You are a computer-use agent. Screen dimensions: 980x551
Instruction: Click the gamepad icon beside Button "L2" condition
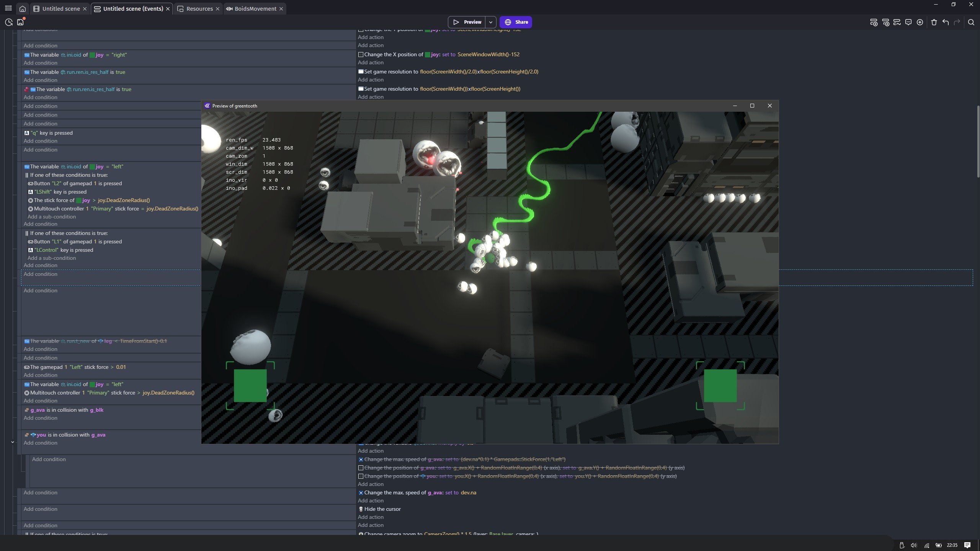click(x=31, y=184)
